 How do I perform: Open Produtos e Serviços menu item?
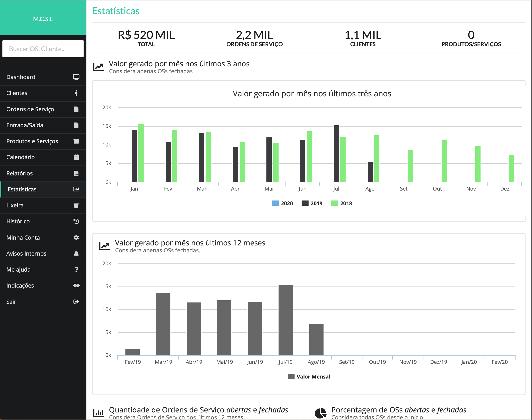click(32, 141)
